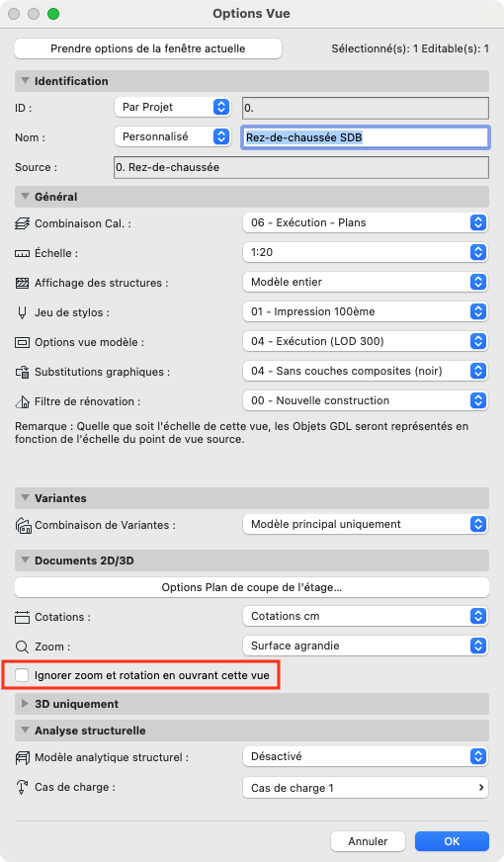The image size is (504, 862).
Task: Click the Modèle analytique structurel icon
Action: click(x=22, y=758)
